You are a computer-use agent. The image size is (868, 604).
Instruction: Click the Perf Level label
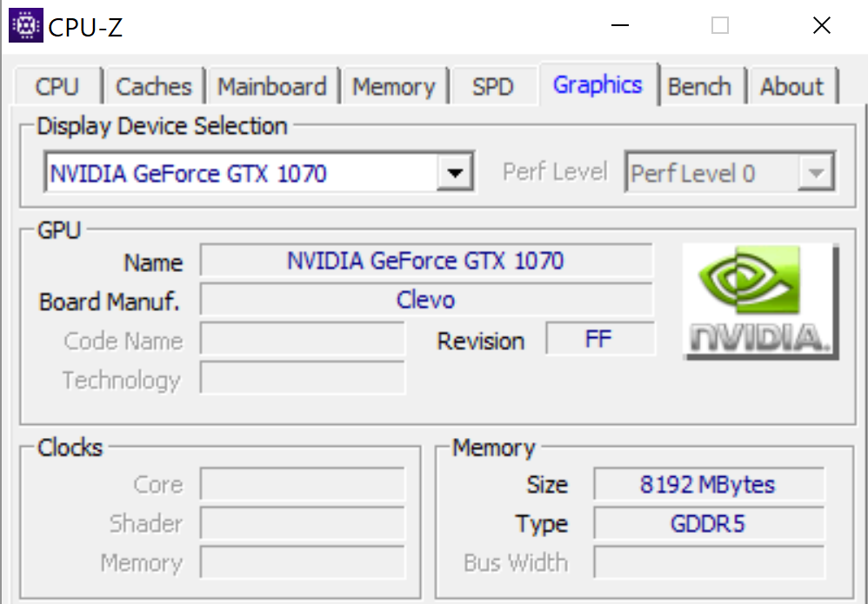tap(555, 171)
